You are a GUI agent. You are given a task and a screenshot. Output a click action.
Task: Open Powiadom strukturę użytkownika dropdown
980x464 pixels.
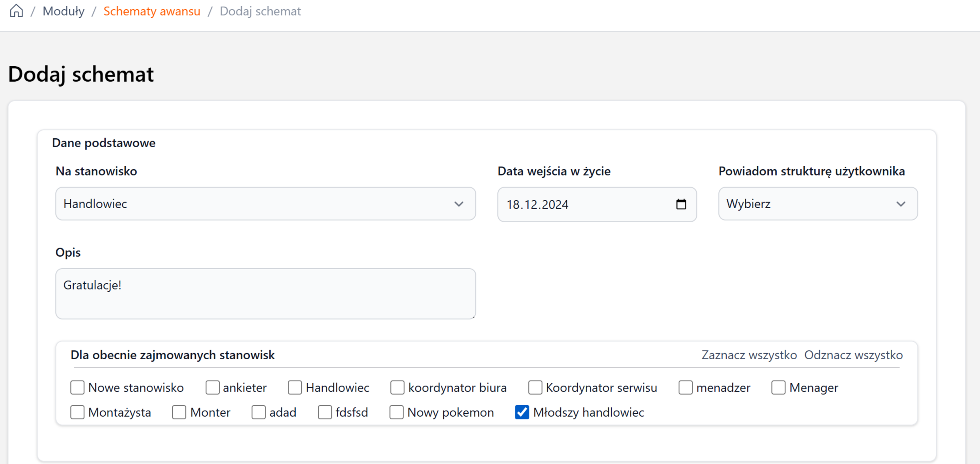[x=817, y=204]
